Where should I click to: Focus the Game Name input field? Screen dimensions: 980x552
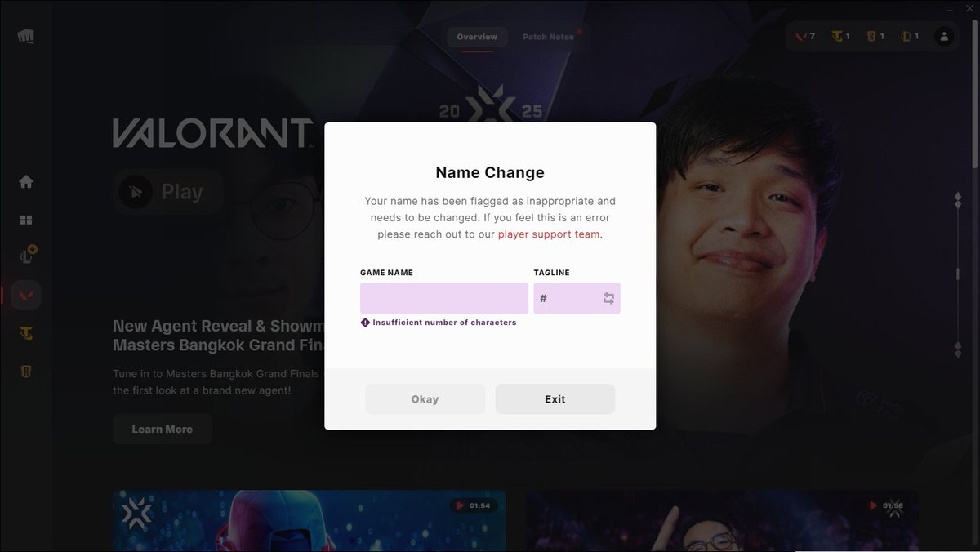444,298
